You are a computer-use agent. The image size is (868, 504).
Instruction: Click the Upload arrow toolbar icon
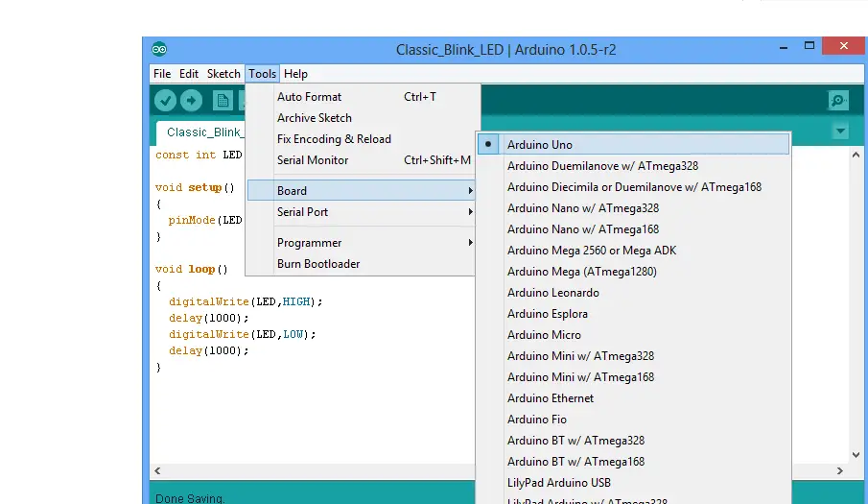pos(191,100)
